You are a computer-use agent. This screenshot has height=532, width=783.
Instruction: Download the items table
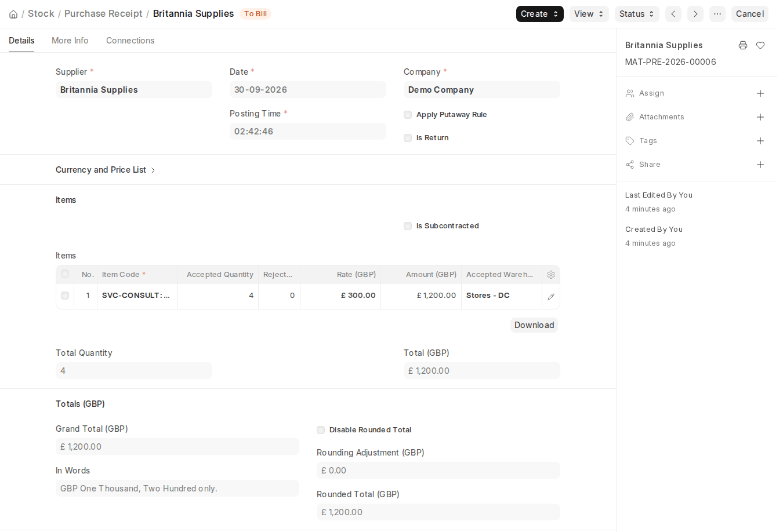[534, 325]
